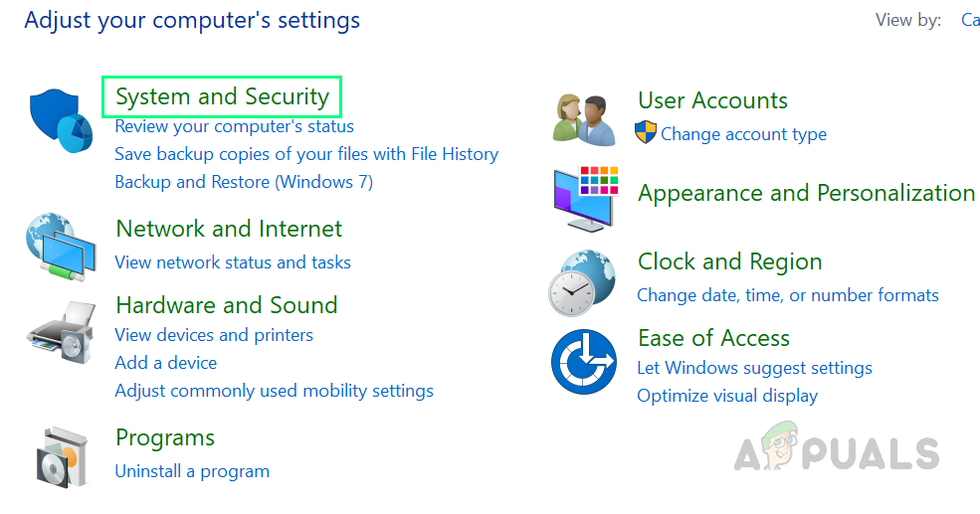Open Backup and Restore (Windows 7)
The width and height of the screenshot is (980, 514).
tap(244, 182)
